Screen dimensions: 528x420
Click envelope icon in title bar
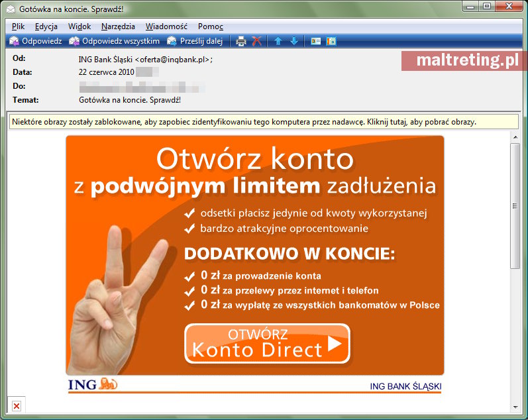(11, 9)
